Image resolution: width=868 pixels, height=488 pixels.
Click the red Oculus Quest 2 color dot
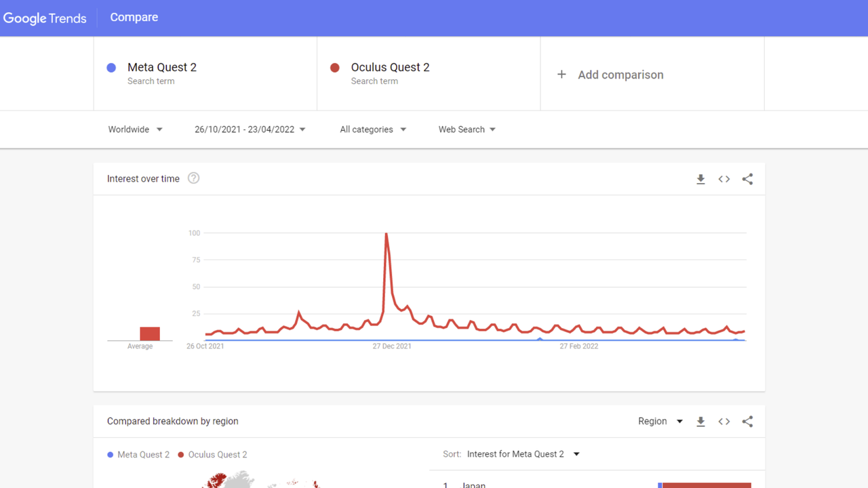335,68
